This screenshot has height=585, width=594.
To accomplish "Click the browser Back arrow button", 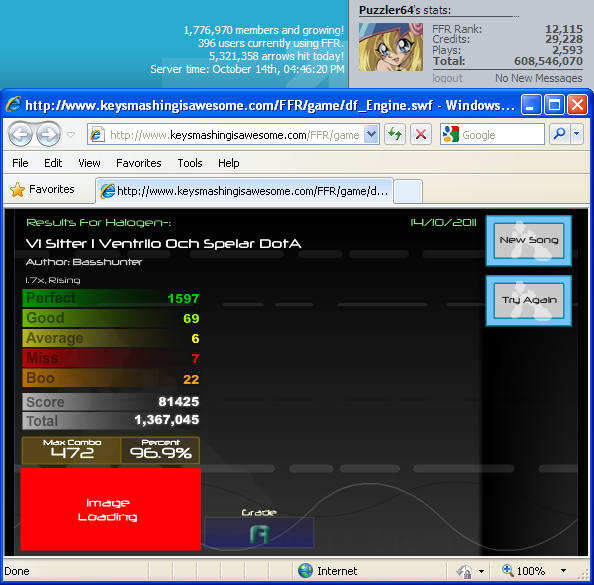I will click(20, 135).
